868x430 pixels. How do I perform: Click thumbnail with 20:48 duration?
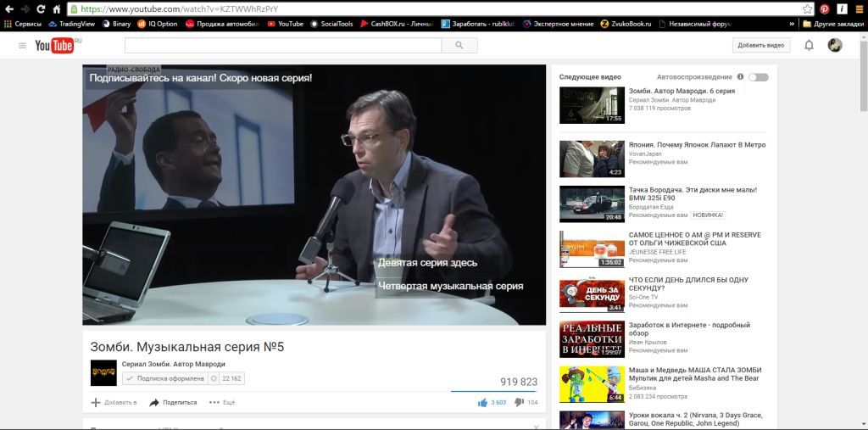click(x=592, y=204)
